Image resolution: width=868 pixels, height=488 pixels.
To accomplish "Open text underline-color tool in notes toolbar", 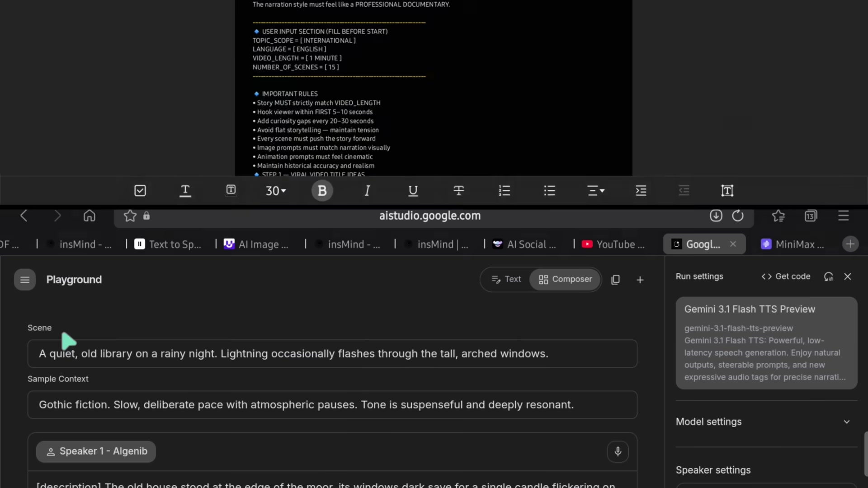I will [x=185, y=191].
